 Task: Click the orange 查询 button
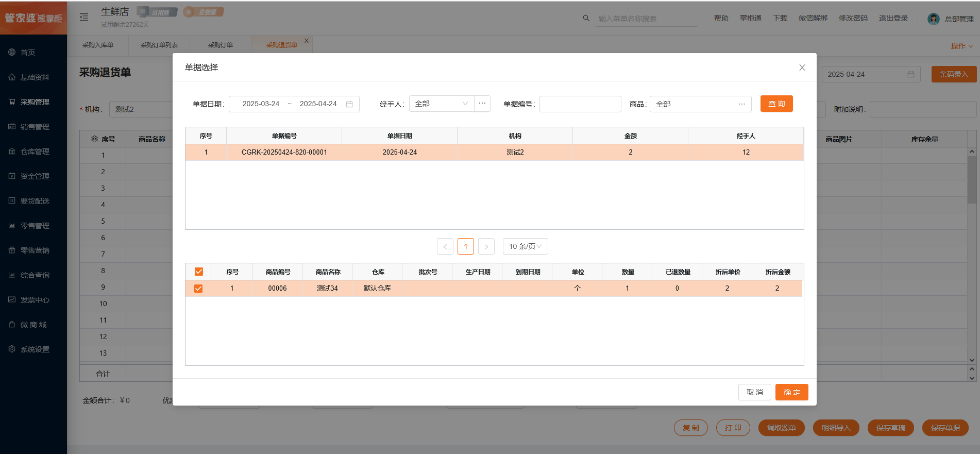pos(776,104)
